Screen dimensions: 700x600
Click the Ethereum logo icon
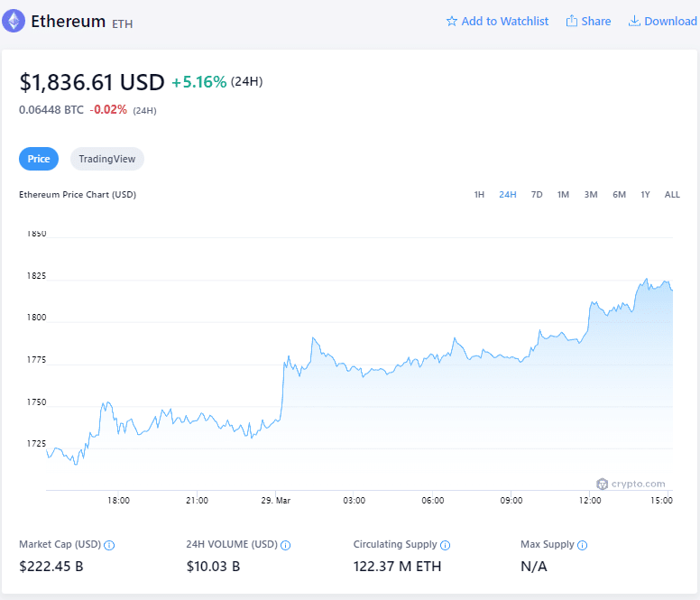tap(14, 21)
